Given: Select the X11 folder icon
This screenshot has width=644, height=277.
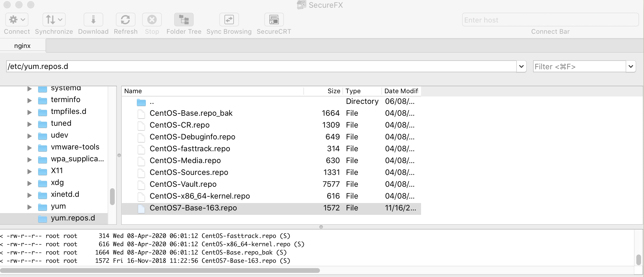Looking at the screenshot, I should coord(43,172).
